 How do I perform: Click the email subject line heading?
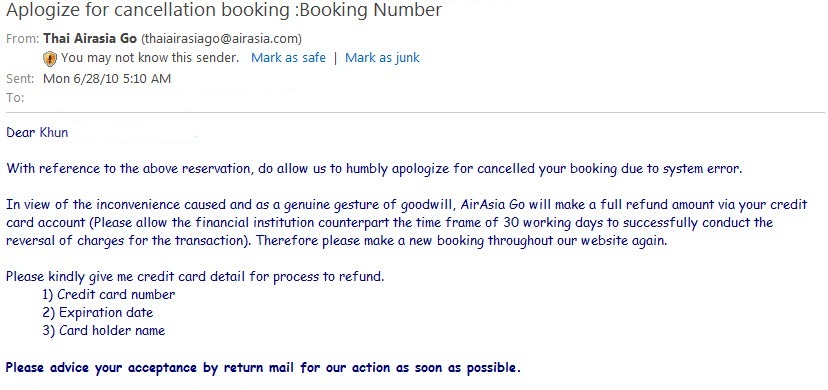point(224,10)
